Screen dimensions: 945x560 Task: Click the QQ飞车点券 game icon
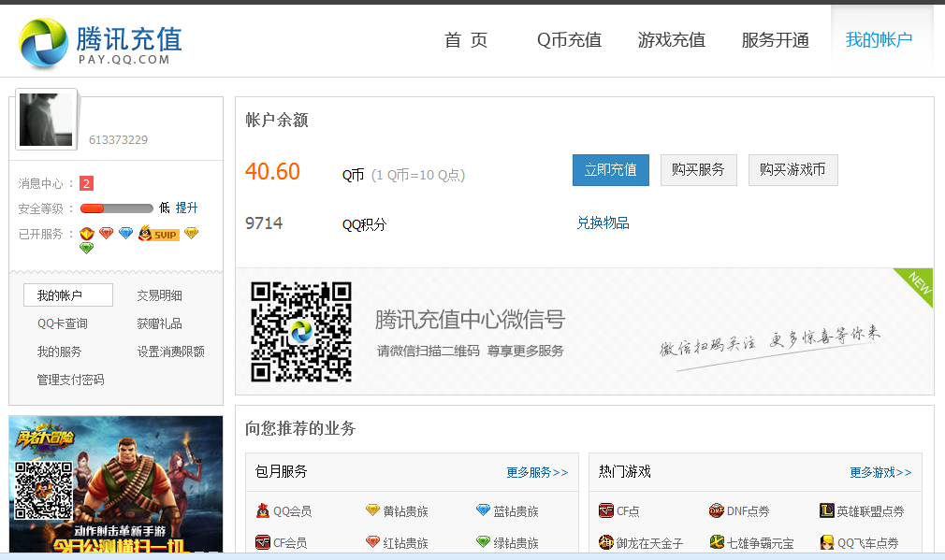point(827,542)
